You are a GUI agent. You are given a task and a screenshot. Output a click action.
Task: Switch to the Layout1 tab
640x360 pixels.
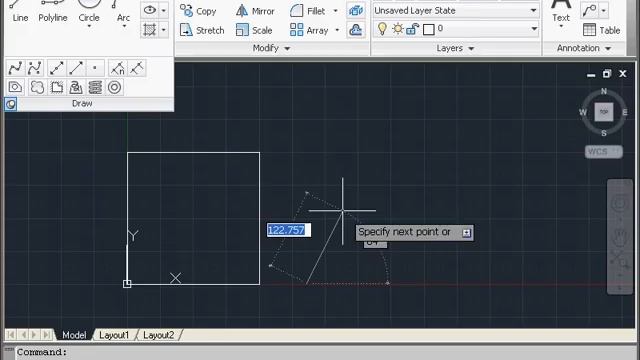coord(114,335)
